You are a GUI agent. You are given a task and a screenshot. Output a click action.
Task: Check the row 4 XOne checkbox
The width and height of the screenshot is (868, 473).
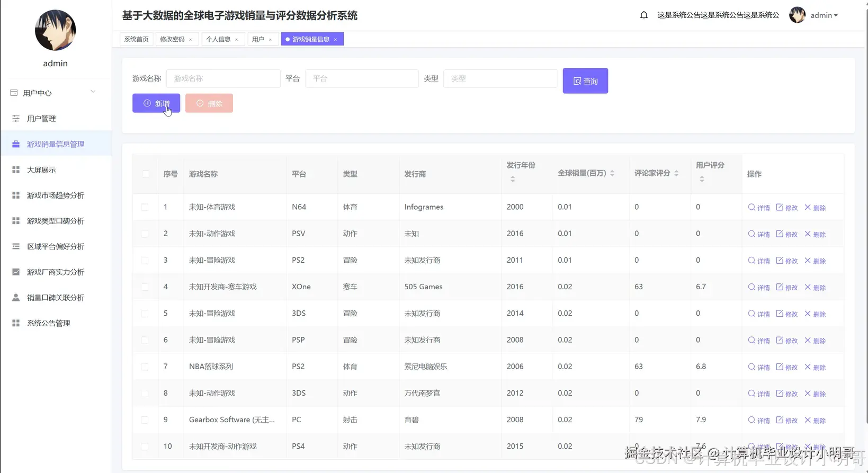(x=145, y=287)
